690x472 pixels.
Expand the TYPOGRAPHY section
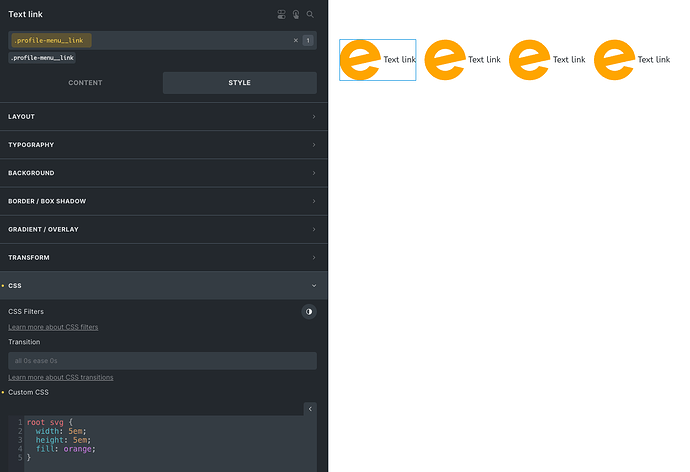click(164, 145)
